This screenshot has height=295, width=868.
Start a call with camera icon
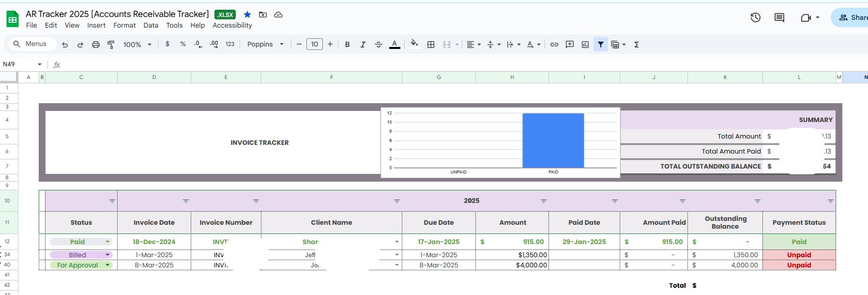click(806, 17)
